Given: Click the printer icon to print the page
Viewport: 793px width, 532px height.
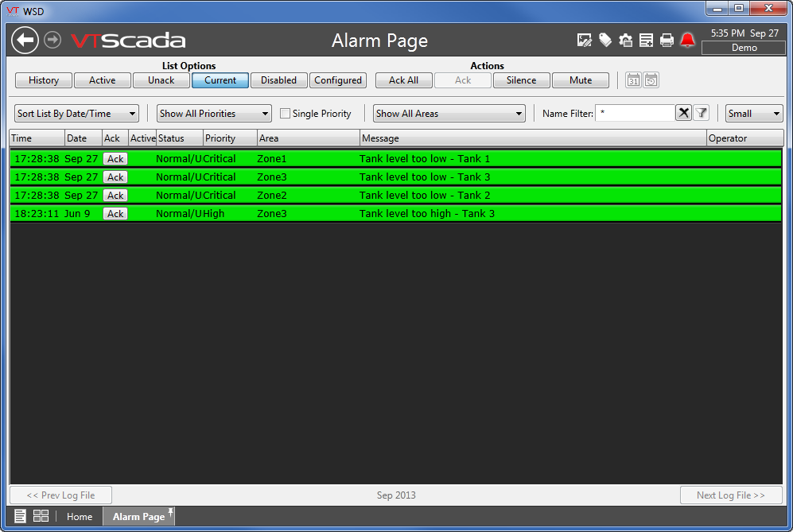Looking at the screenshot, I should (x=667, y=40).
